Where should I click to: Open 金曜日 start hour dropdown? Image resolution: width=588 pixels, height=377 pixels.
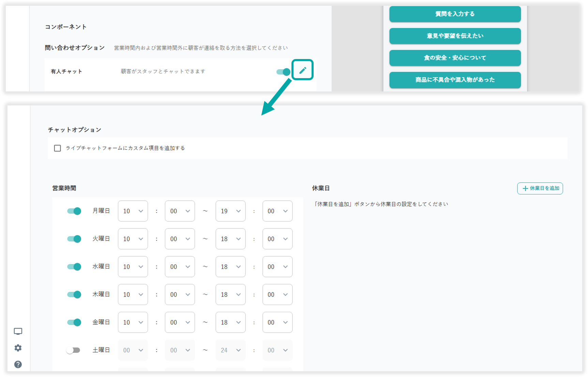click(133, 322)
